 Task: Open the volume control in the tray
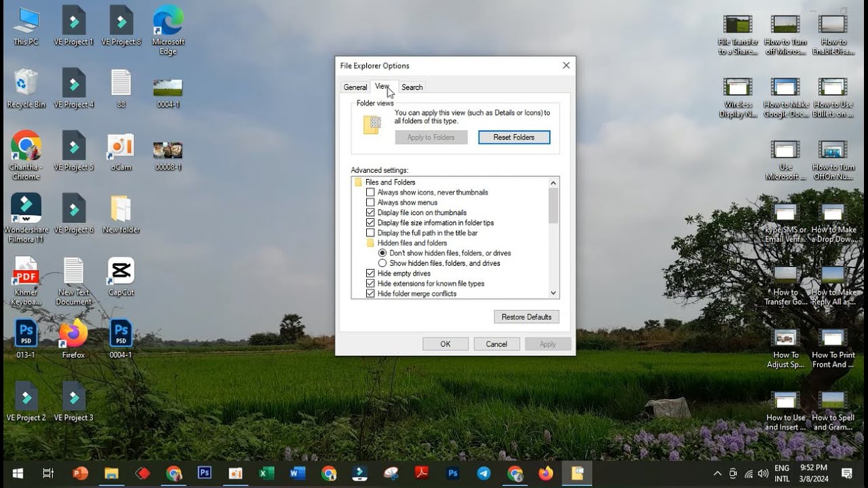[x=763, y=474]
